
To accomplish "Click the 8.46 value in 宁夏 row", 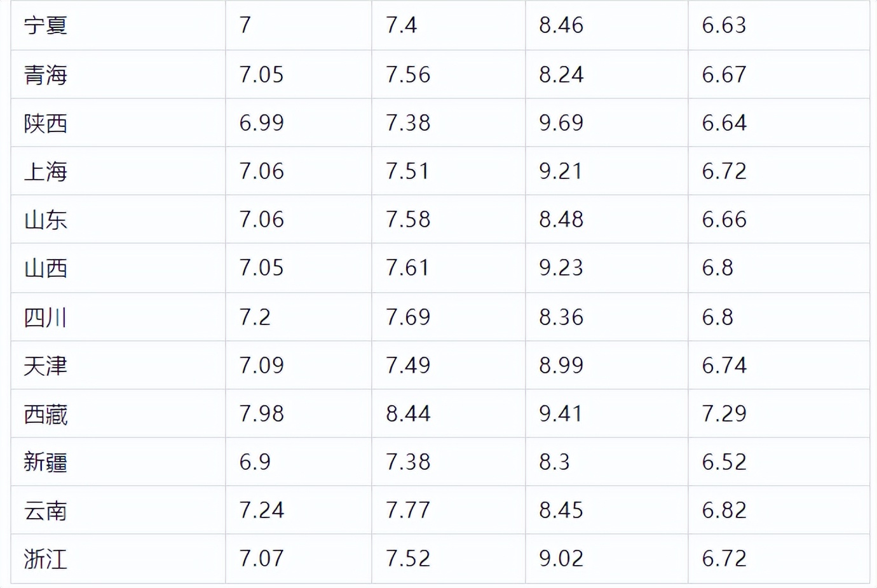I will 561,25.
